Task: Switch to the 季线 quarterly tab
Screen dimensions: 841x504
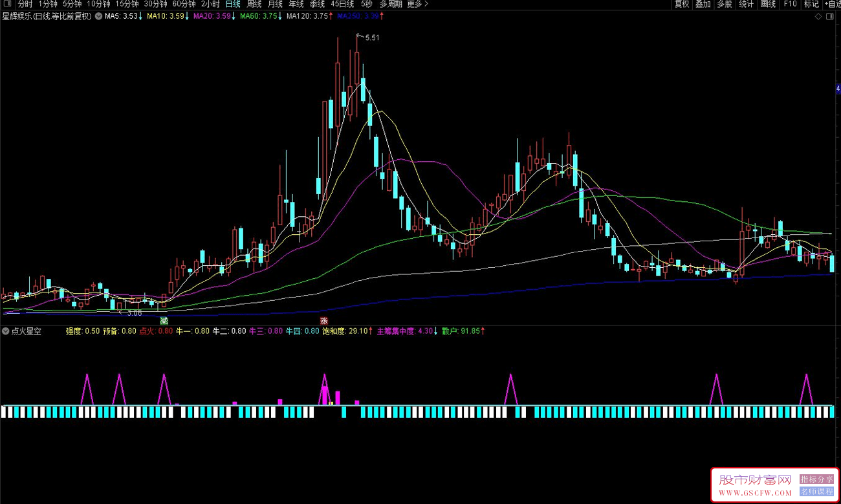Action: coord(317,4)
